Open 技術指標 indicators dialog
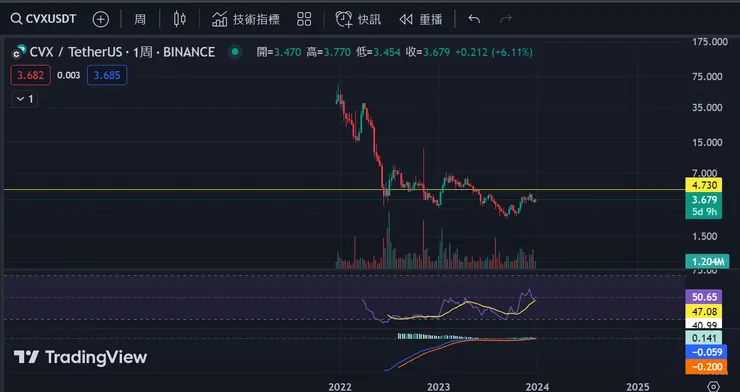The width and height of the screenshot is (740, 392). 245,19
